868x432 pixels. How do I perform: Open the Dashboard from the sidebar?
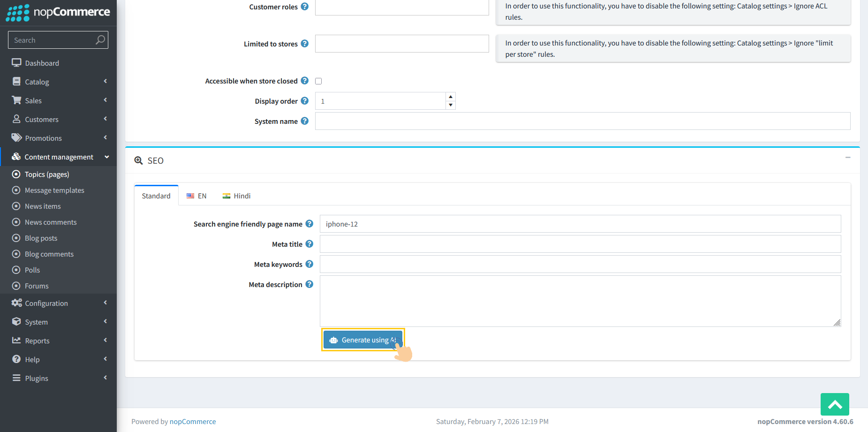42,63
